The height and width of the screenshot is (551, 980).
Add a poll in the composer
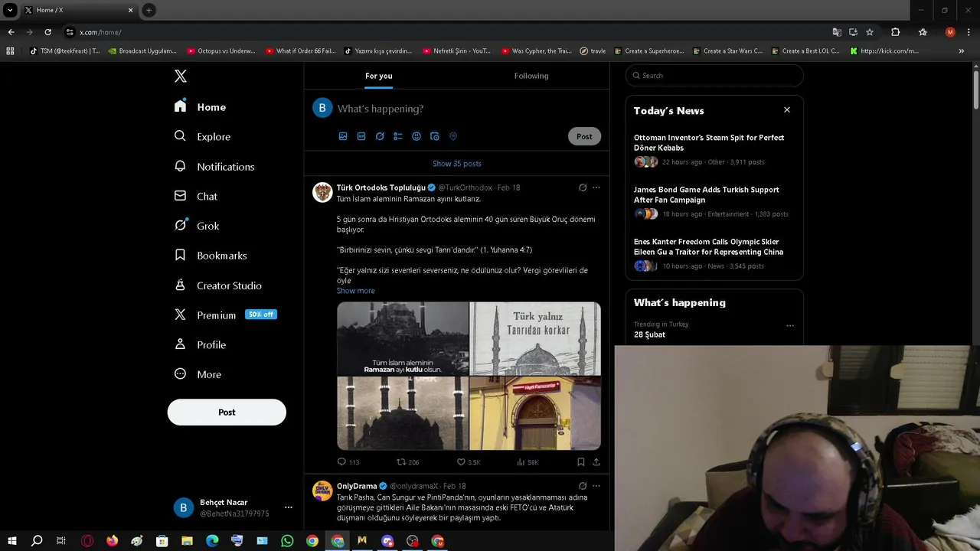[398, 136]
